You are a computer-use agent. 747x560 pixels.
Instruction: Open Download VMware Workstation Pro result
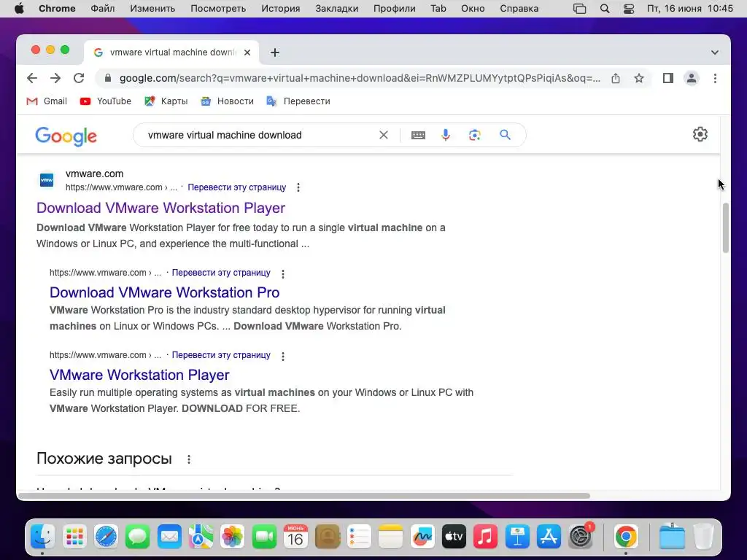164,292
